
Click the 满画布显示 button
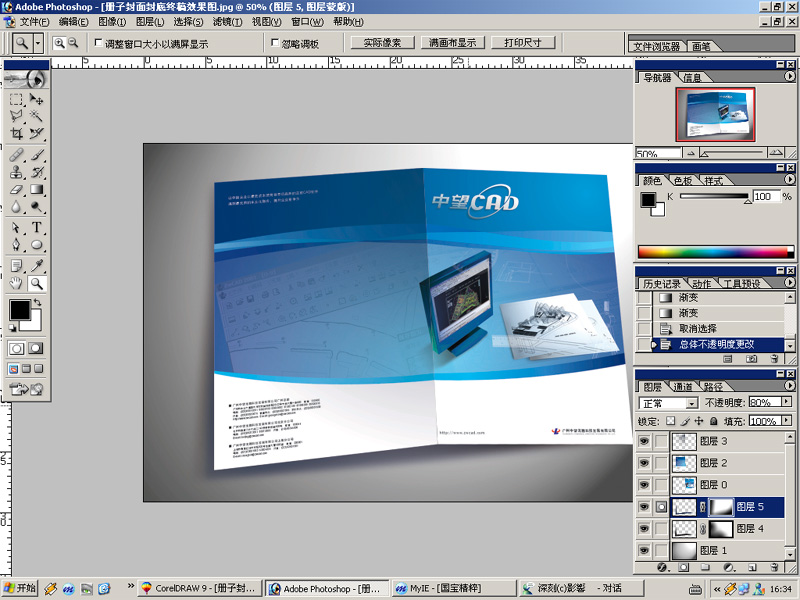coord(453,43)
